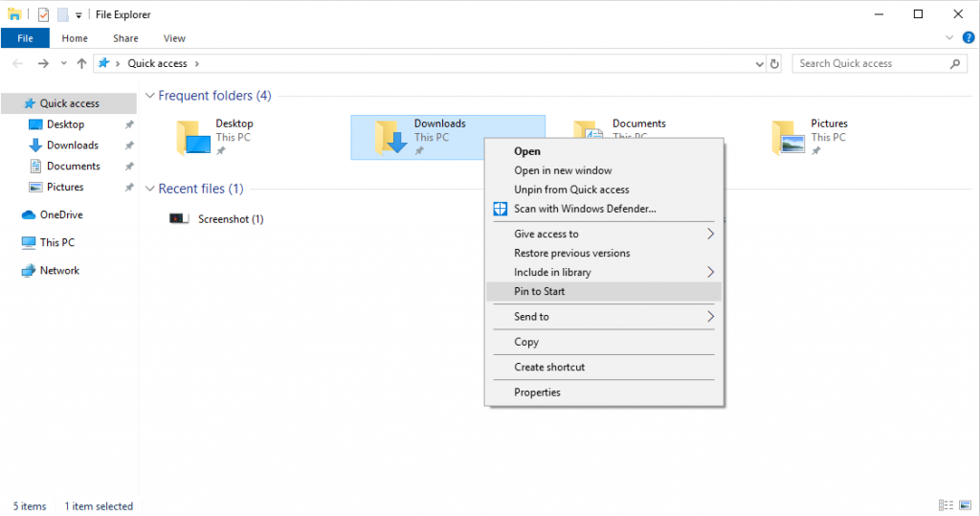Go back with the back arrow
Screen dimensions: 980x516
pyautogui.click(x=17, y=63)
